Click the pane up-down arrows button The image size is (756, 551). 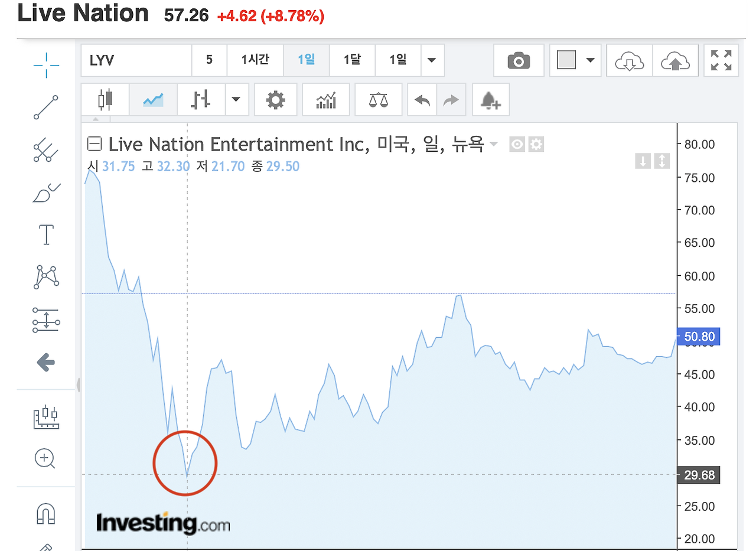click(661, 161)
